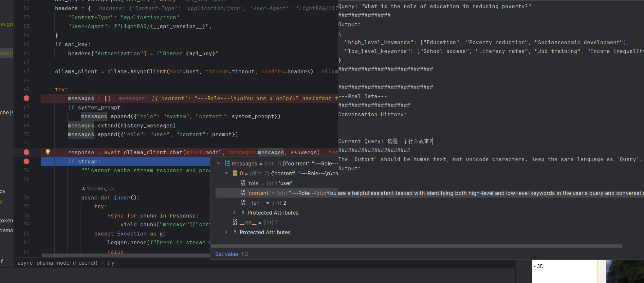Image resolution: width=644 pixels, height=283 pixels.
Task: Click the 'yield chunk["message"]' code line
Action: click(165, 224)
